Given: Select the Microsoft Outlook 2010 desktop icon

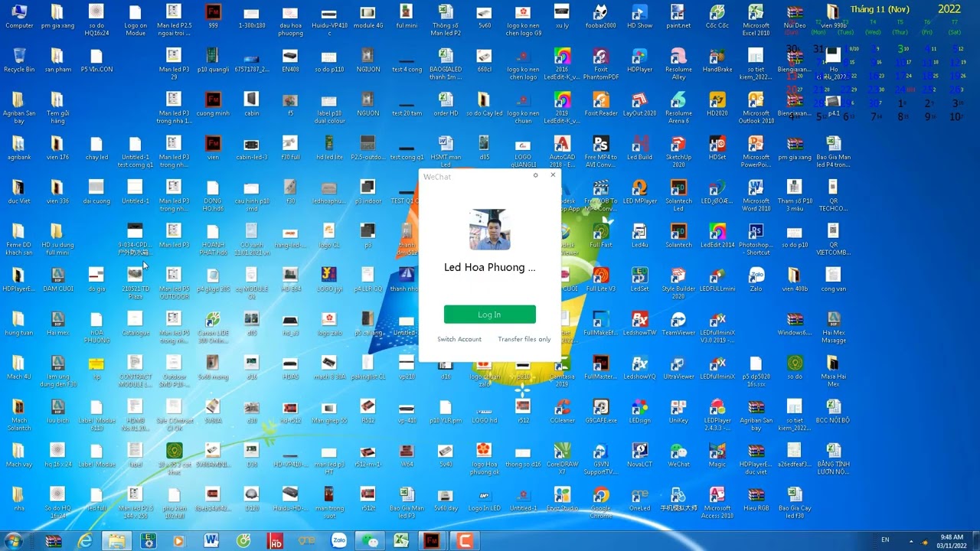Looking at the screenshot, I should (x=756, y=107).
